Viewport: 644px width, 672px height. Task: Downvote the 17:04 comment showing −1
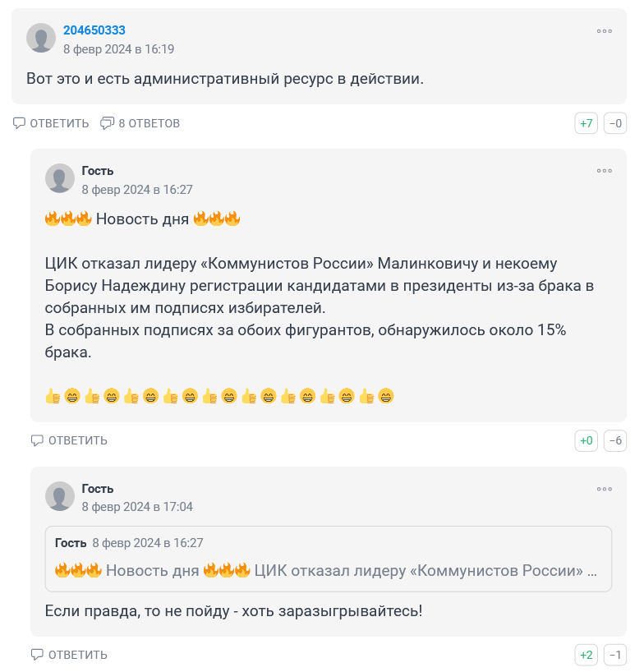click(615, 656)
